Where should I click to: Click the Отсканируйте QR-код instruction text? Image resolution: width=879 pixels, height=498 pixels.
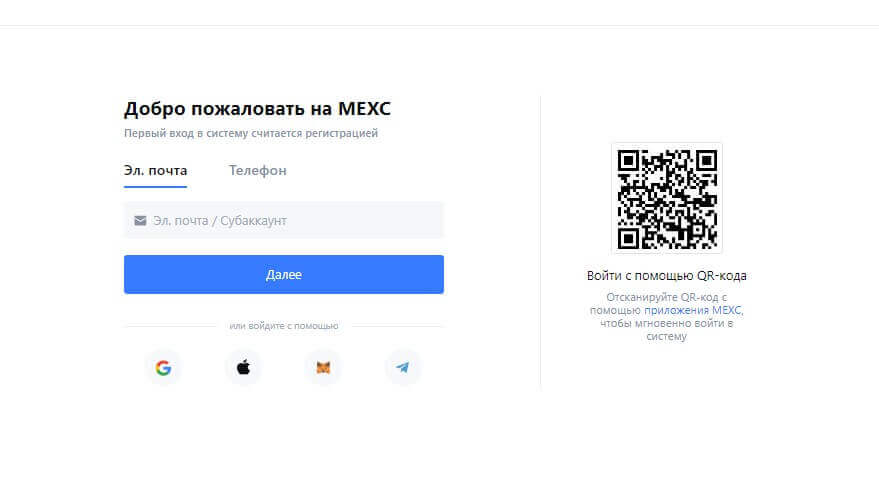pos(667,297)
